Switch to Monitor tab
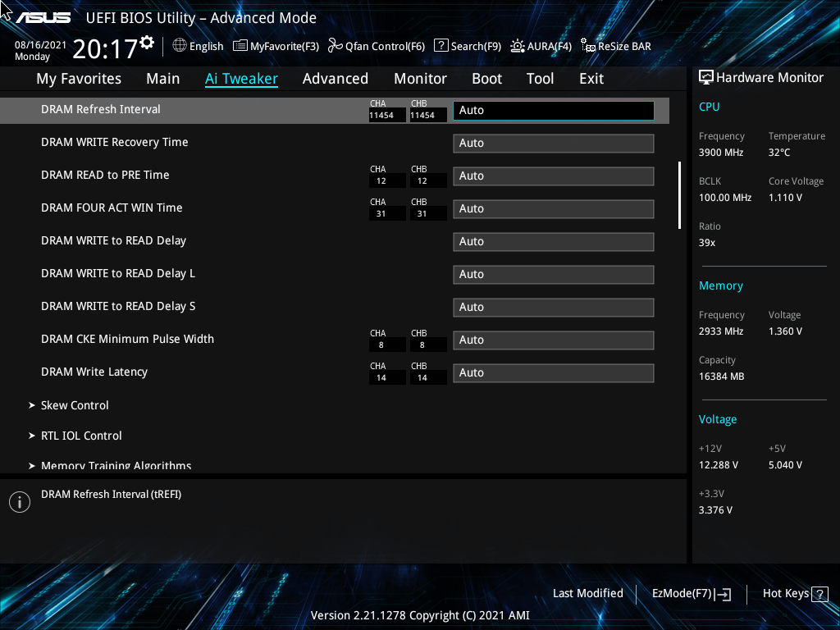840x630 pixels. pyautogui.click(x=420, y=79)
